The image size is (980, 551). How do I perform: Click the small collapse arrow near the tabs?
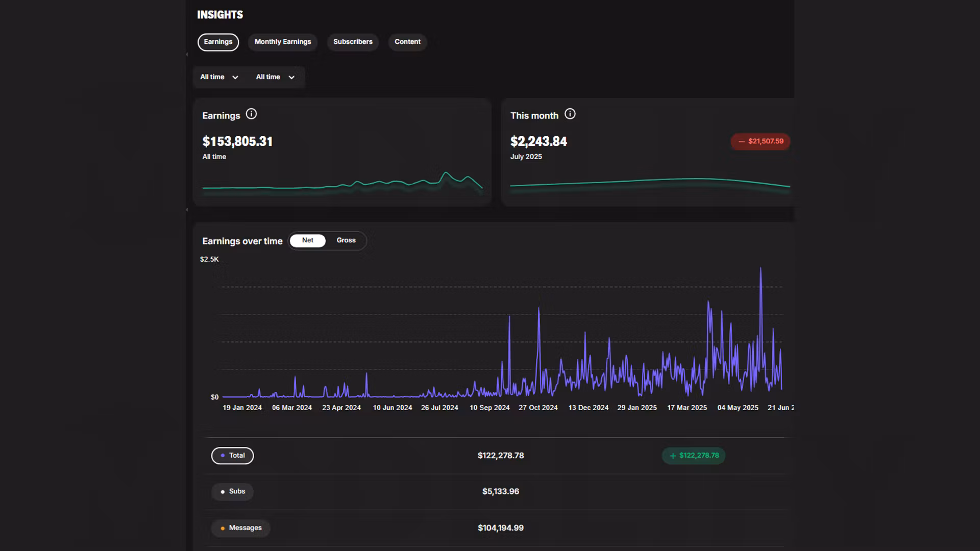click(187, 55)
